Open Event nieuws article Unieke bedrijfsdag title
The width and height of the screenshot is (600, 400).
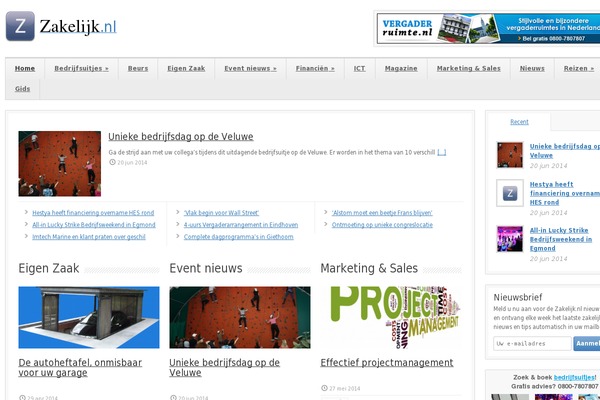(225, 367)
